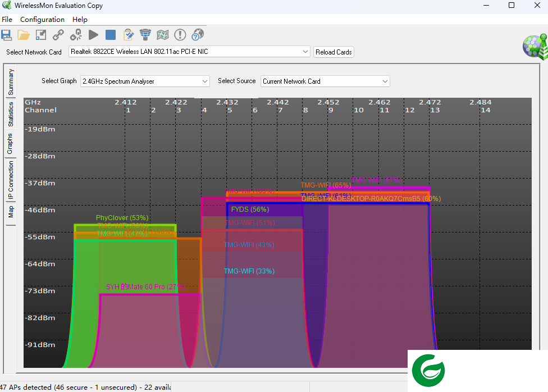
Task: Switch to the Summary tab
Action: (x=11, y=82)
